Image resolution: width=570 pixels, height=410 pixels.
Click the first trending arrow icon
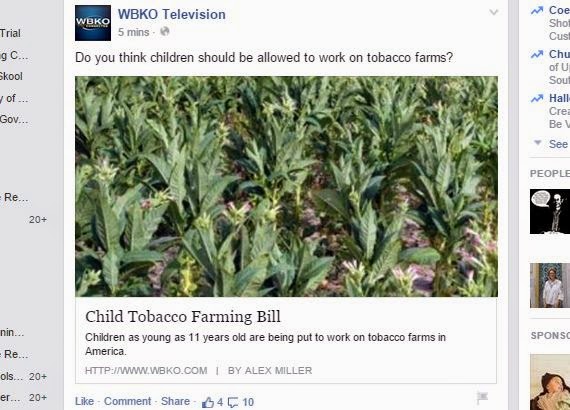click(537, 11)
